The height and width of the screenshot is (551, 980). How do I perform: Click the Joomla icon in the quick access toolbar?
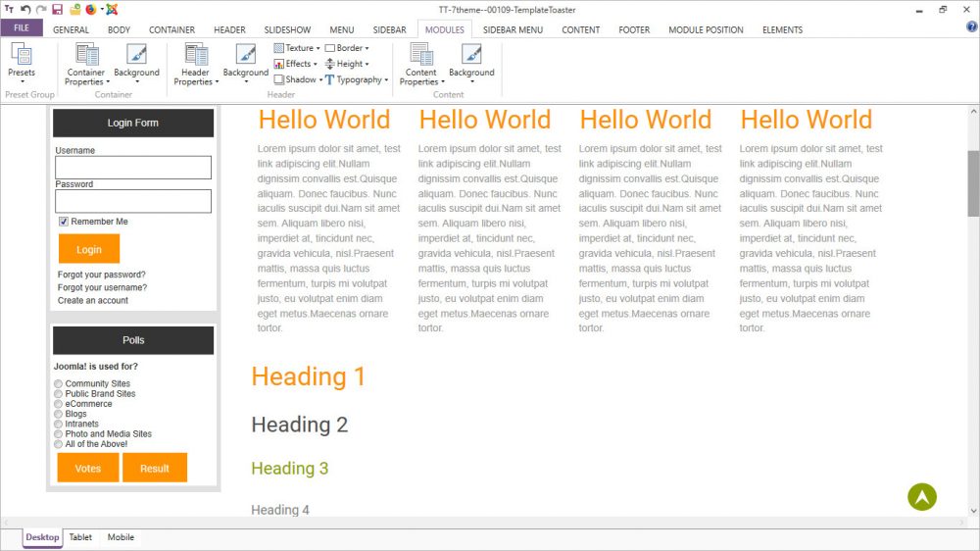[111, 9]
